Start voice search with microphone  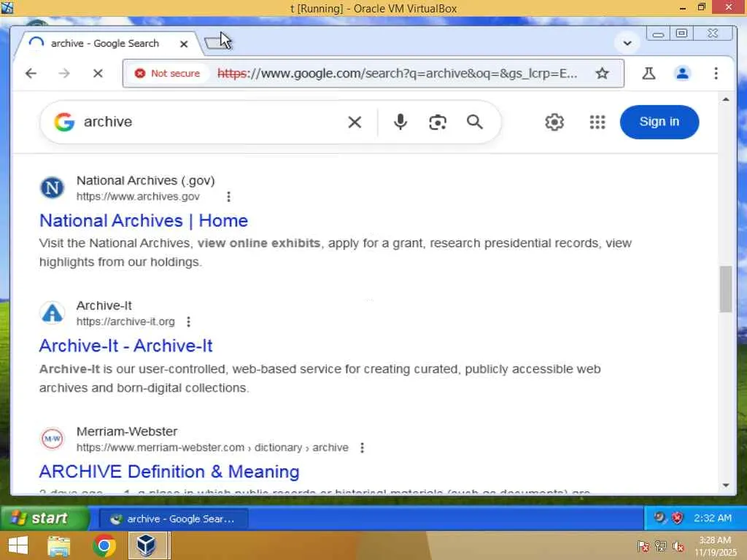pos(400,122)
